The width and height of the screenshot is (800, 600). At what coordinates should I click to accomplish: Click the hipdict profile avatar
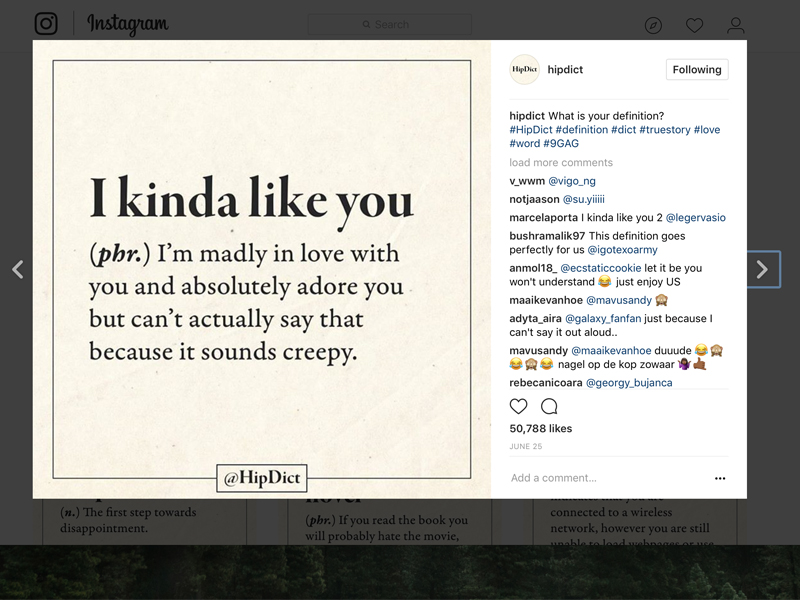524,69
